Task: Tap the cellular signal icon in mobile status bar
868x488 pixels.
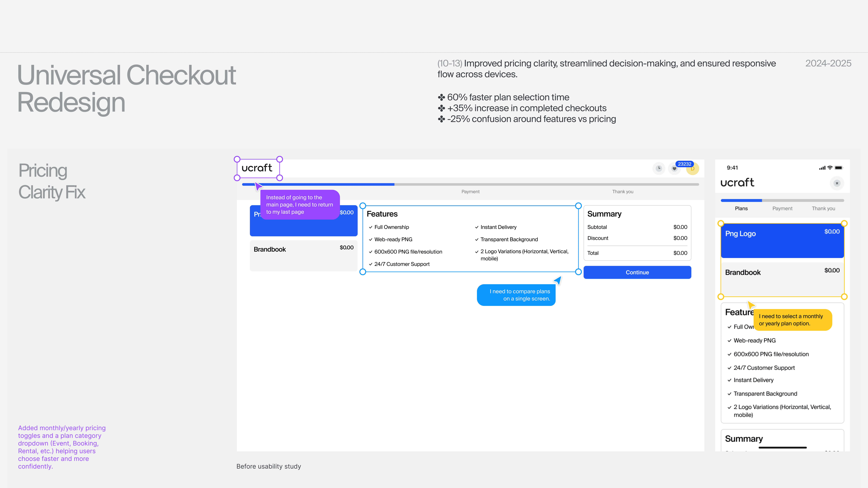Action: (822, 168)
